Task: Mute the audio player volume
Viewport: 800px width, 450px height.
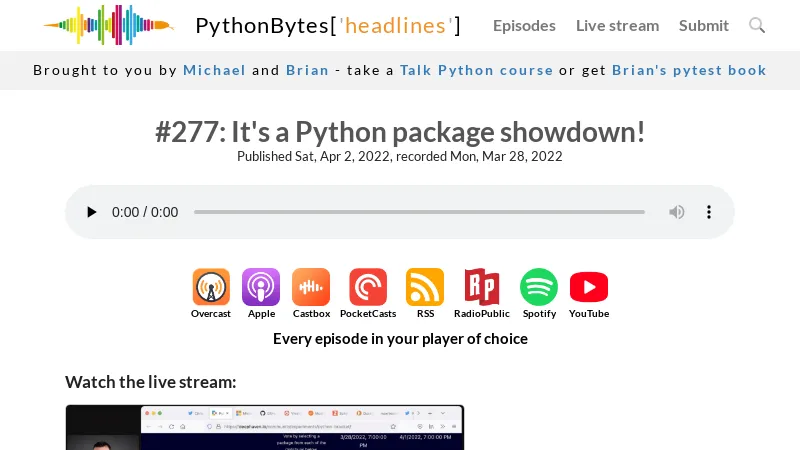Action: pyautogui.click(x=677, y=212)
